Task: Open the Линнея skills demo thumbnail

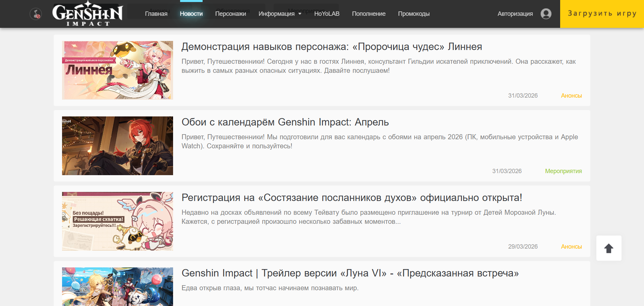Action: coord(117,70)
